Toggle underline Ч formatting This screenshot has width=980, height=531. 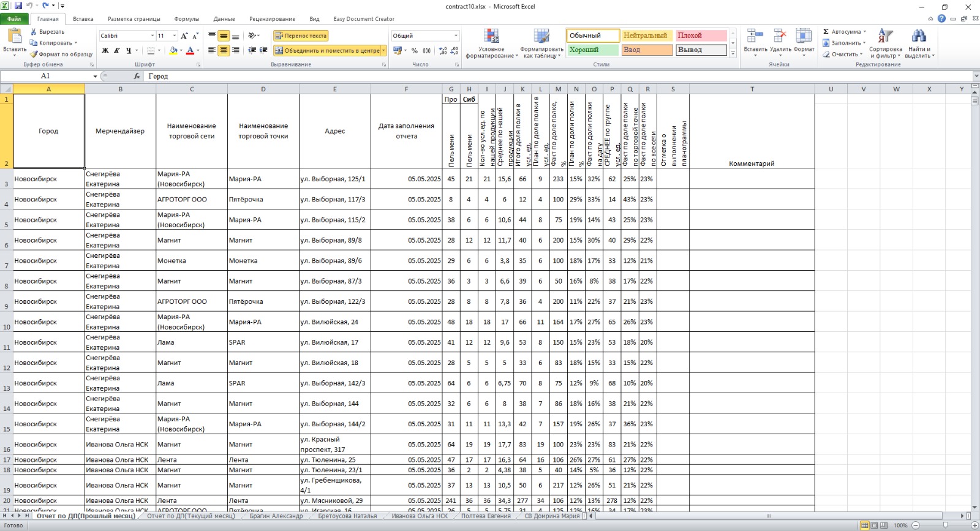pyautogui.click(x=128, y=50)
